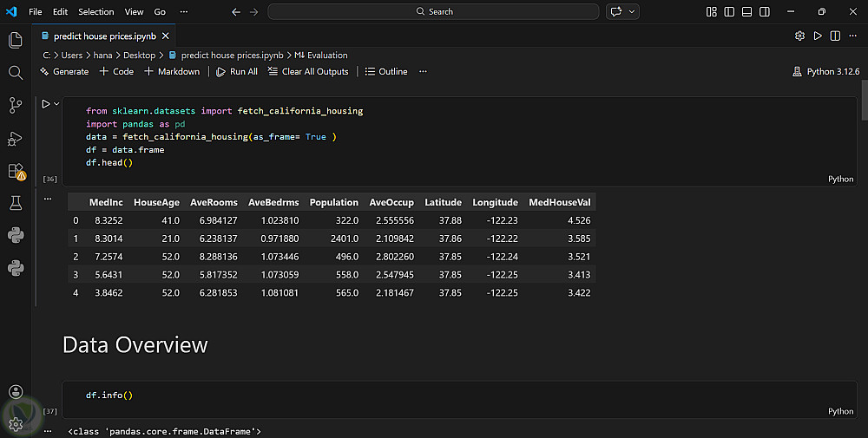The width and height of the screenshot is (868, 438).
Task: Toggle the secondary side bar layout button
Action: coord(762,12)
